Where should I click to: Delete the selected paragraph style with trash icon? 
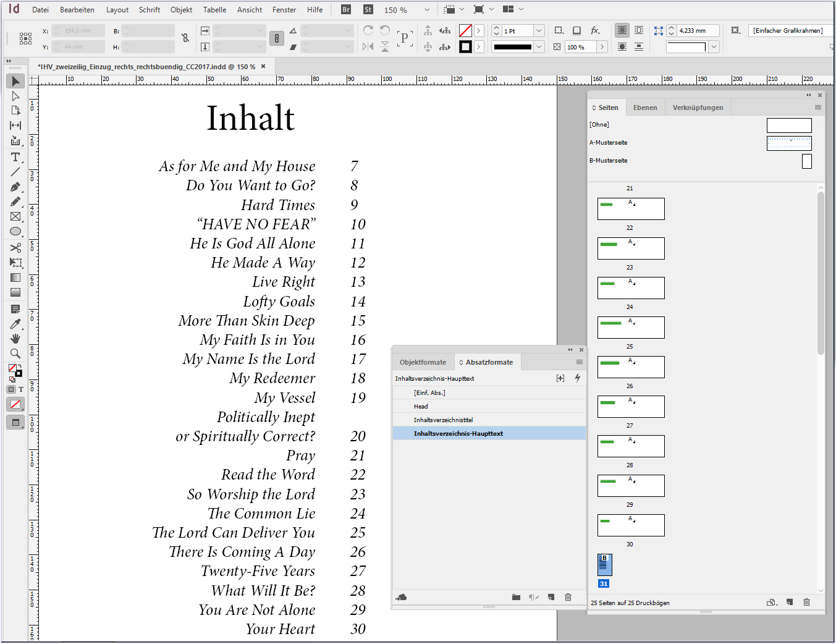(568, 597)
